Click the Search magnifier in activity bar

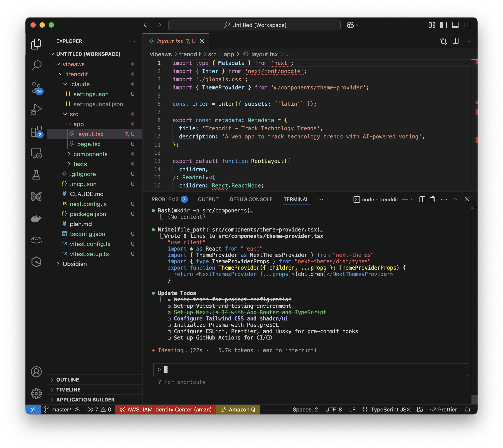36,66
